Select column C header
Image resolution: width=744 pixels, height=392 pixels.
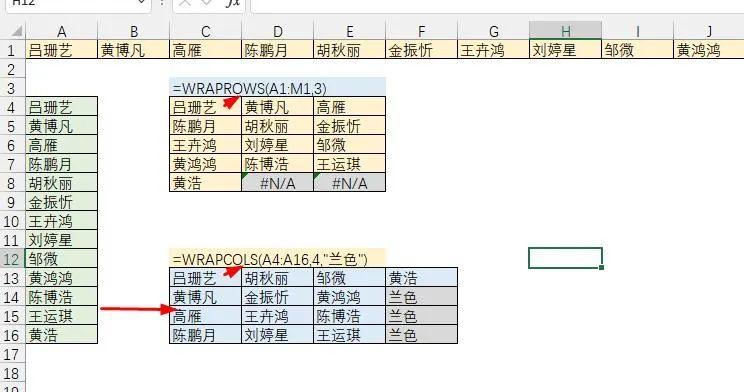click(x=205, y=31)
